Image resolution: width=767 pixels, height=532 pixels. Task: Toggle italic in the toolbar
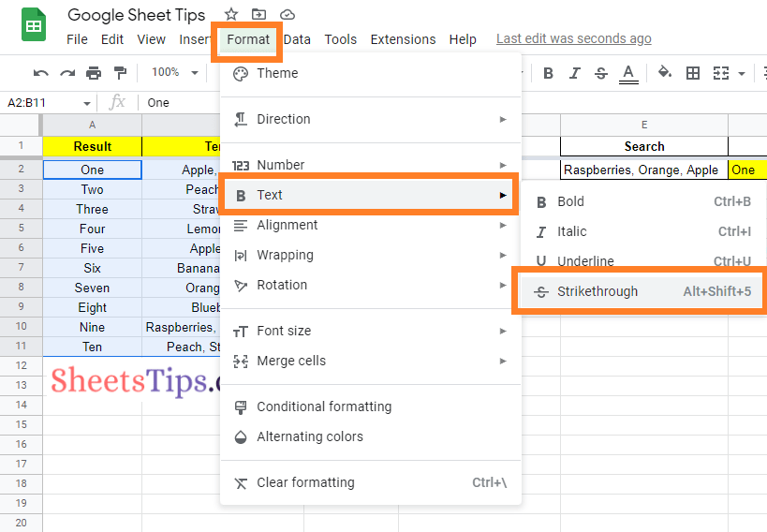click(574, 73)
